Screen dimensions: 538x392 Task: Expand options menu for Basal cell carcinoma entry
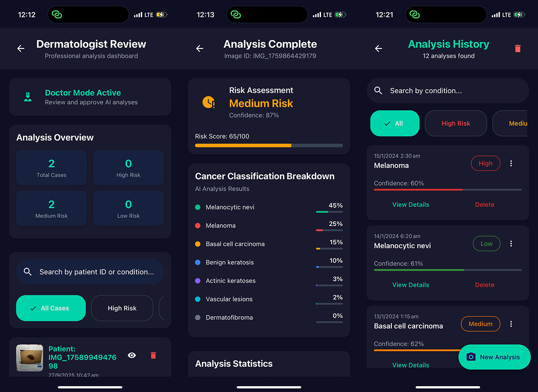511,324
